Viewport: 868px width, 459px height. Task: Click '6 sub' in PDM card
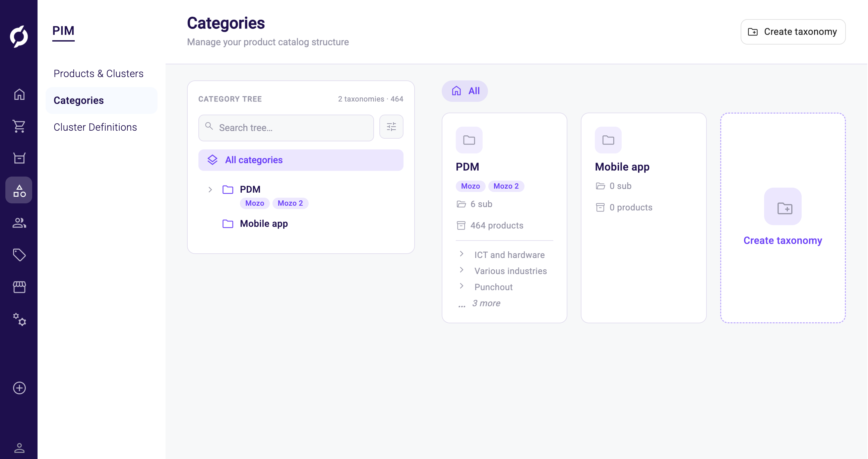tap(481, 204)
